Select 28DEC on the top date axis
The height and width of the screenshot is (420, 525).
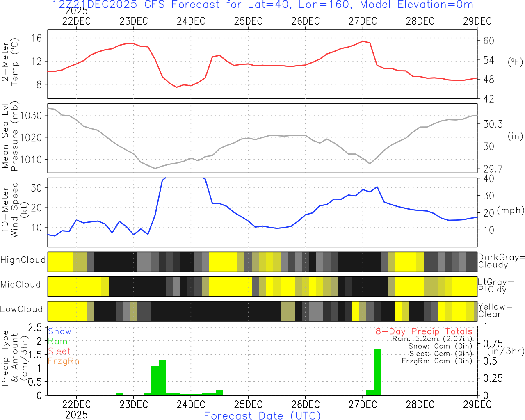(420, 21)
